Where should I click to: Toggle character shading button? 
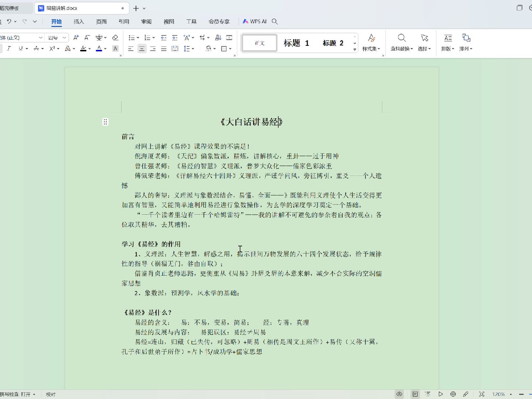pos(115,48)
